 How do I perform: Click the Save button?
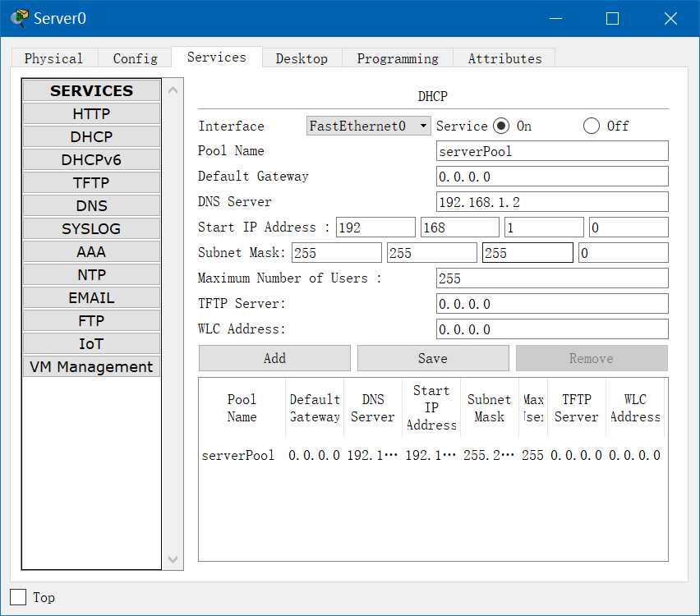point(433,358)
